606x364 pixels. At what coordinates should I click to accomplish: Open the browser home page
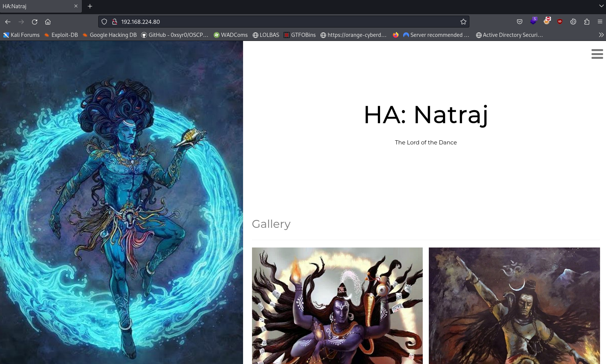pyautogui.click(x=48, y=22)
